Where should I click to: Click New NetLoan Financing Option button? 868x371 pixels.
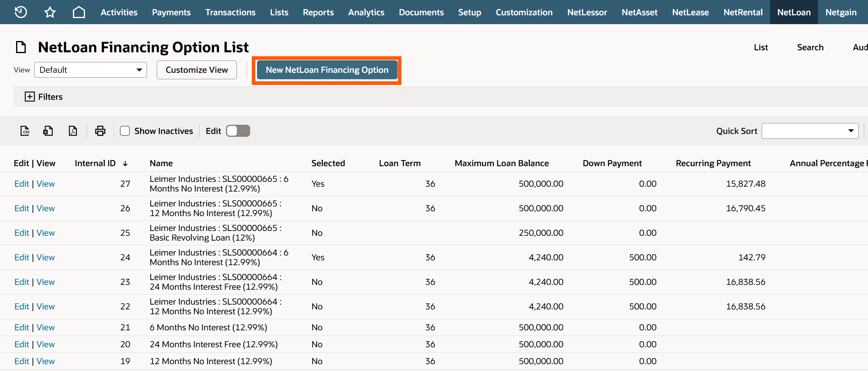327,70
